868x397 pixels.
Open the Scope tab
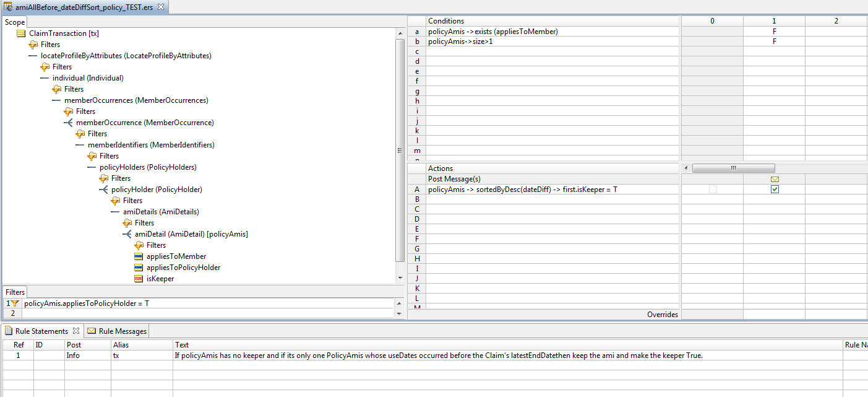15,22
